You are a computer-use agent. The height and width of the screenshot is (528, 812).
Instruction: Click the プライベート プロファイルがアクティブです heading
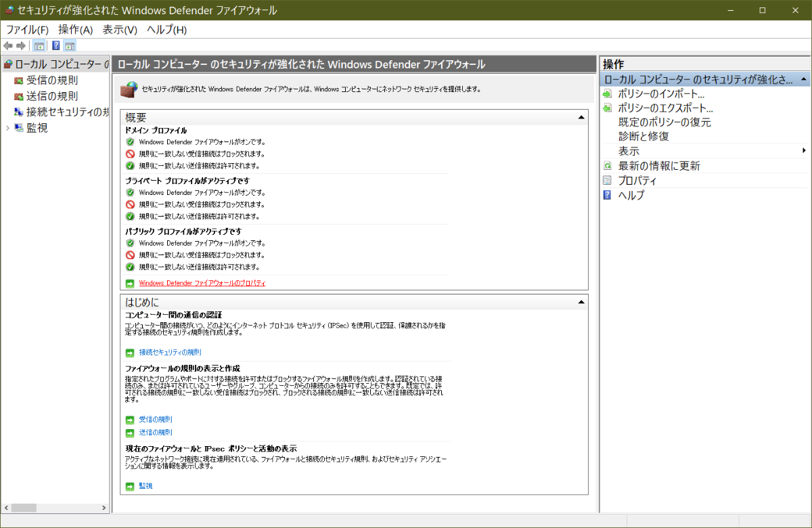click(x=187, y=181)
